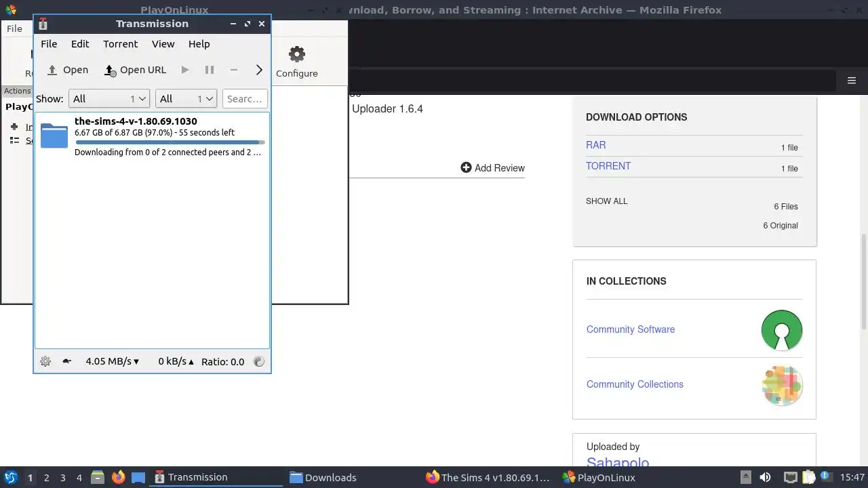Open Transmission's Edit menu
Image resolution: width=868 pixels, height=488 pixels.
click(80, 43)
